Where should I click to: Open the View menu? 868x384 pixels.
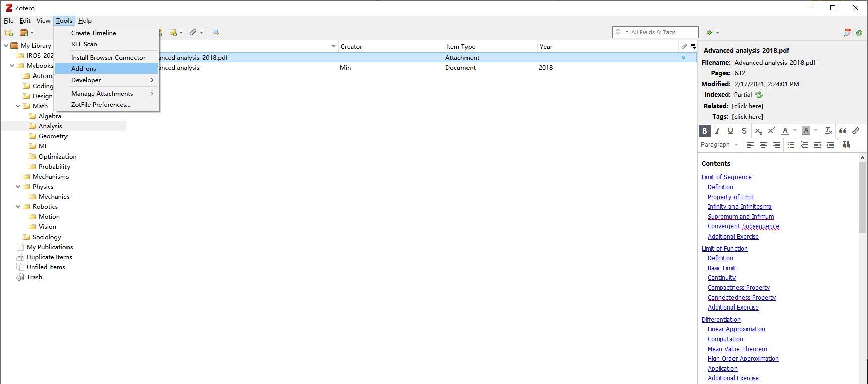pyautogui.click(x=43, y=21)
